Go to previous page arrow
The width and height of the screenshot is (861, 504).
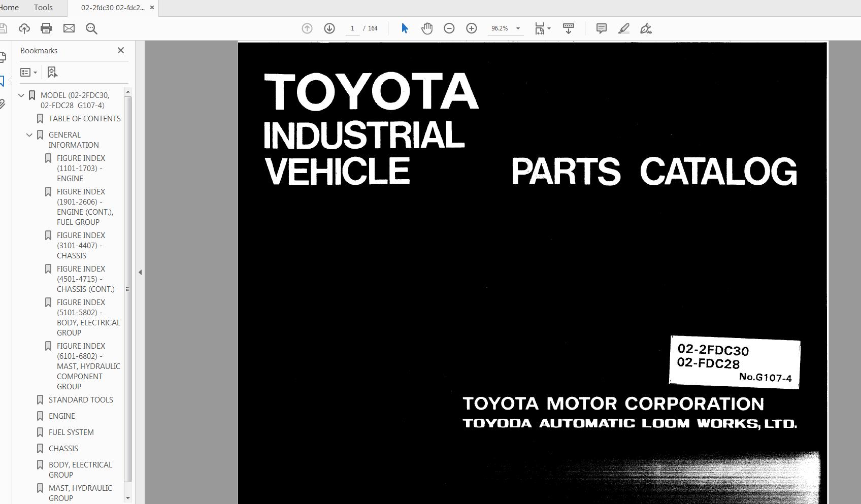coord(307,28)
